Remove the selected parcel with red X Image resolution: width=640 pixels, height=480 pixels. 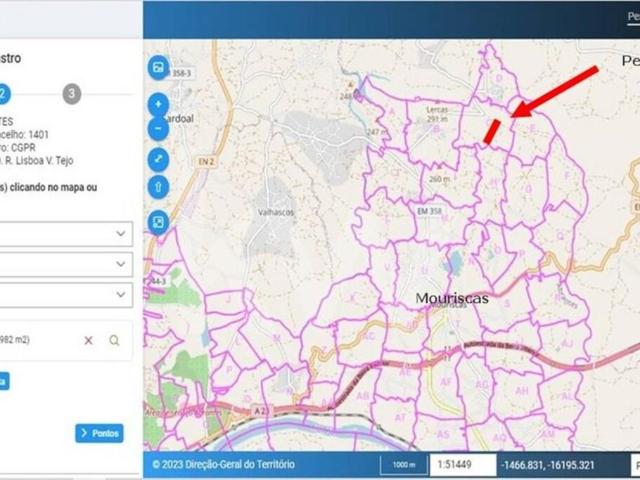(88, 340)
